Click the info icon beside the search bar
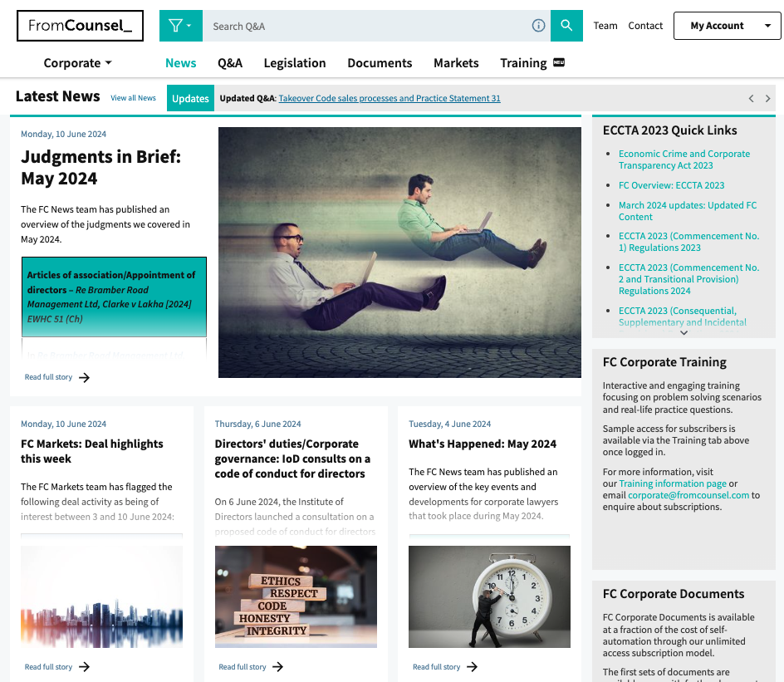This screenshot has width=784, height=682. click(538, 26)
